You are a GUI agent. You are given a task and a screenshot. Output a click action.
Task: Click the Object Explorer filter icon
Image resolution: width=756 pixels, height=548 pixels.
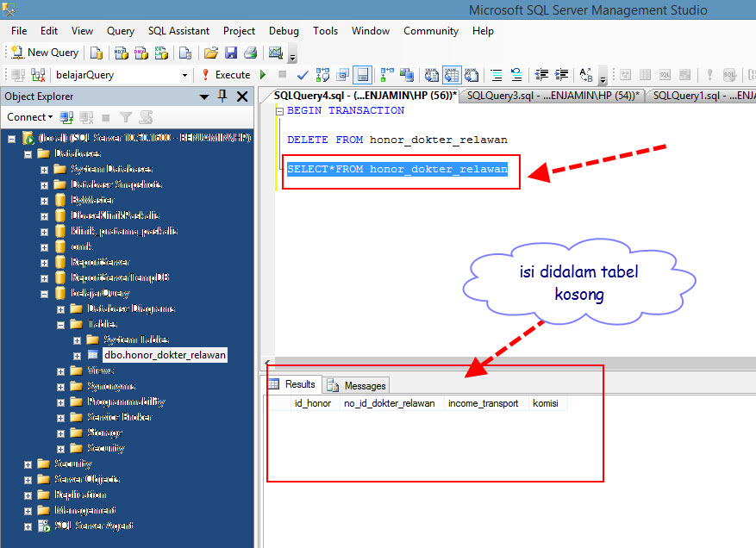pyautogui.click(x=127, y=116)
